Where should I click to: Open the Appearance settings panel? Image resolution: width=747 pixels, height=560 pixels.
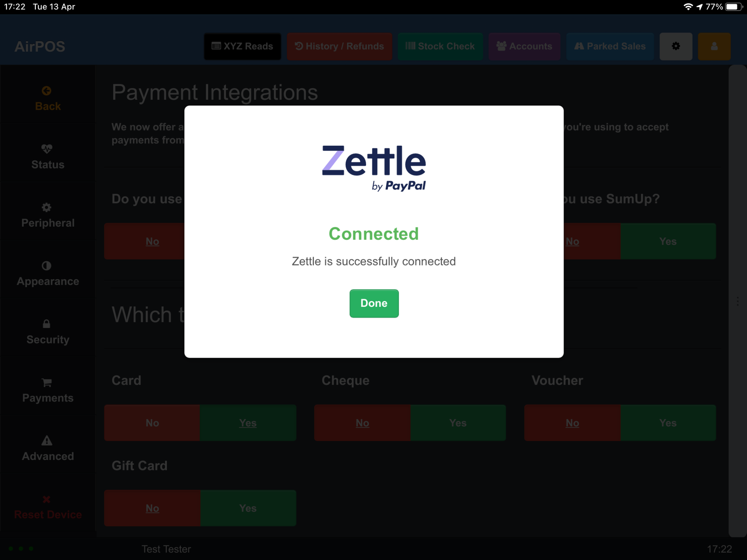point(48,273)
